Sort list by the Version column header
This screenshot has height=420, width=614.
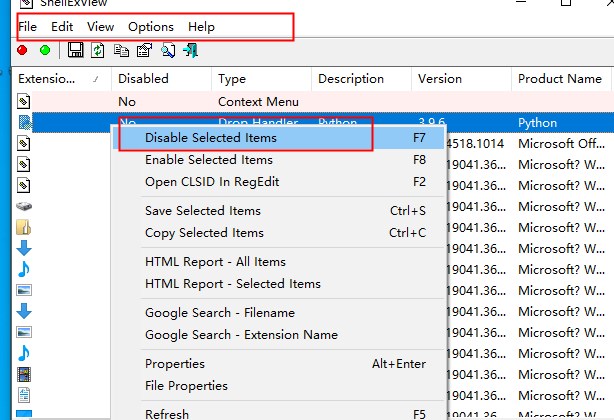440,79
